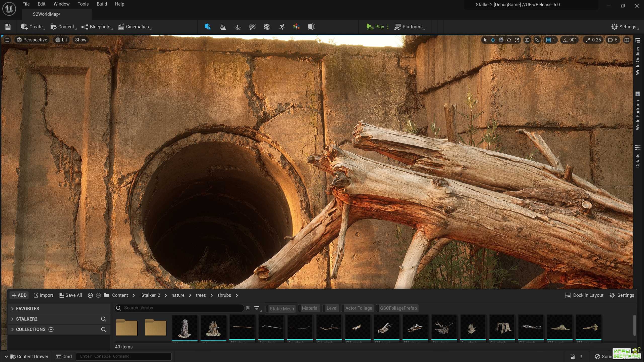
Task: Choose the rotate gizmo tool
Action: (x=509, y=40)
